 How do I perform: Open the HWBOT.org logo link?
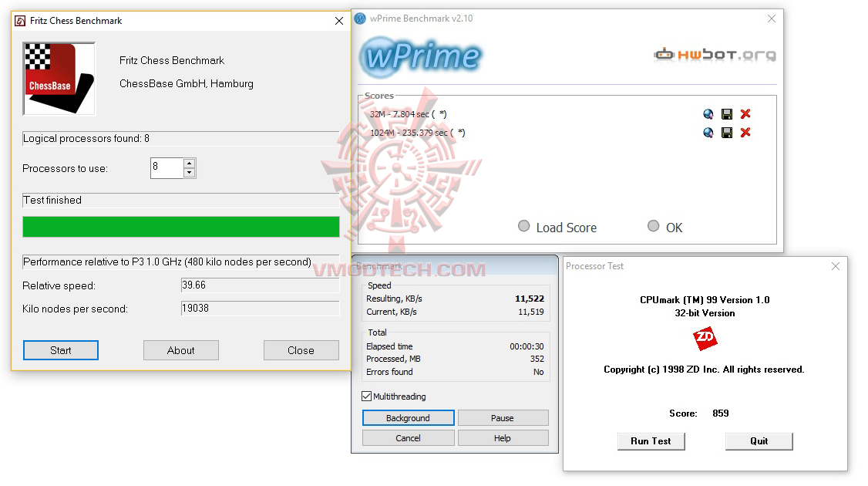[715, 54]
